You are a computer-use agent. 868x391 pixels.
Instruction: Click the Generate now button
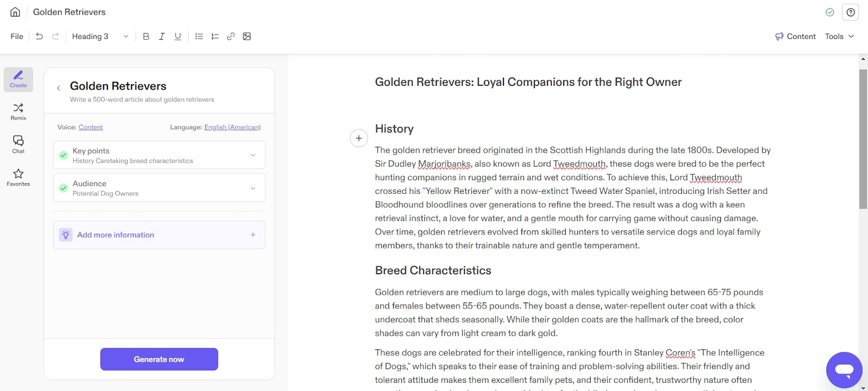(x=159, y=360)
